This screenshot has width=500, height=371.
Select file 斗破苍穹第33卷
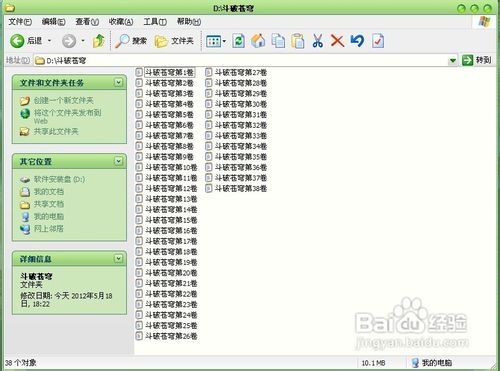pos(241,136)
